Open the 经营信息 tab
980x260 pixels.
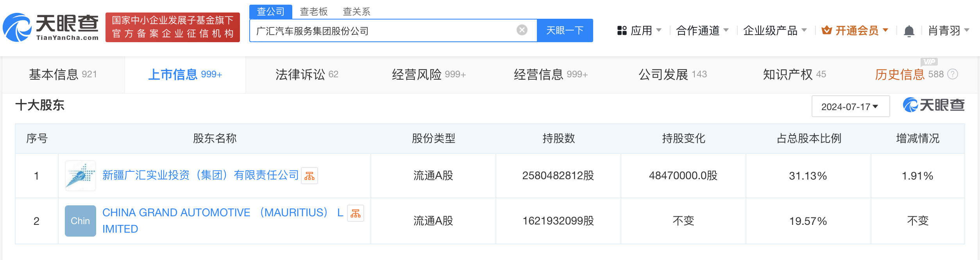551,74
